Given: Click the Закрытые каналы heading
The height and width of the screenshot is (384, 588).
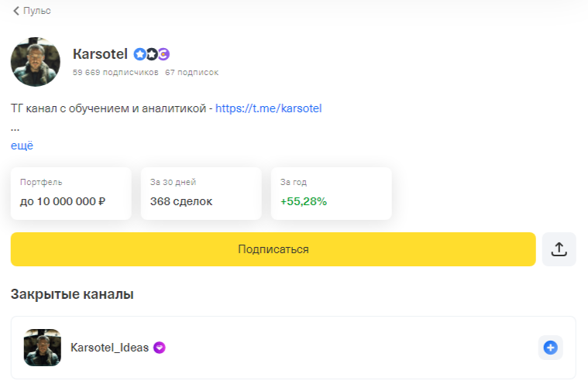Looking at the screenshot, I should point(72,294).
